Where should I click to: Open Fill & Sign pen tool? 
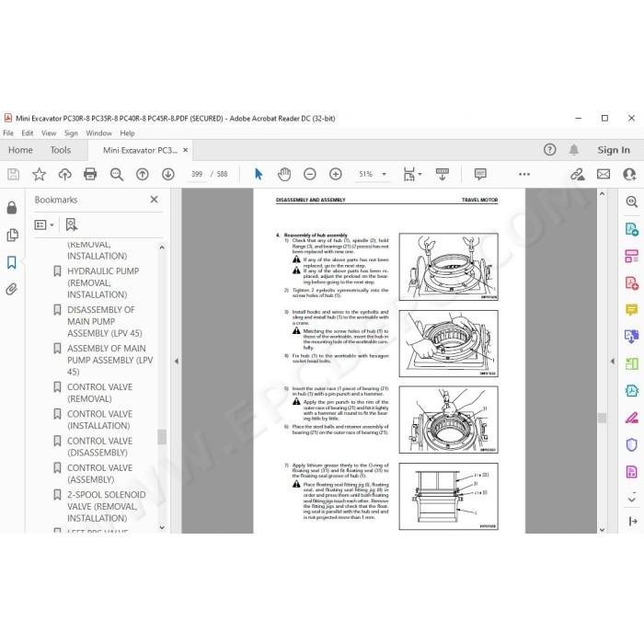pos(632,418)
